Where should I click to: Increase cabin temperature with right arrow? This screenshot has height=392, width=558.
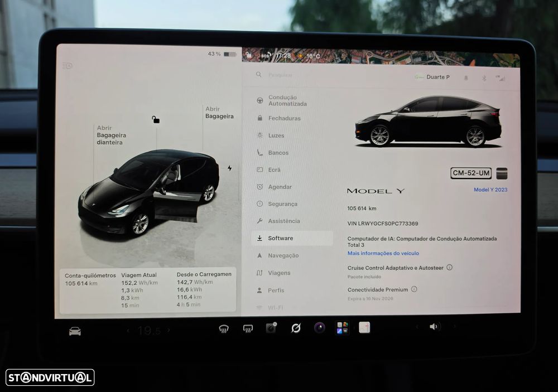click(x=169, y=331)
